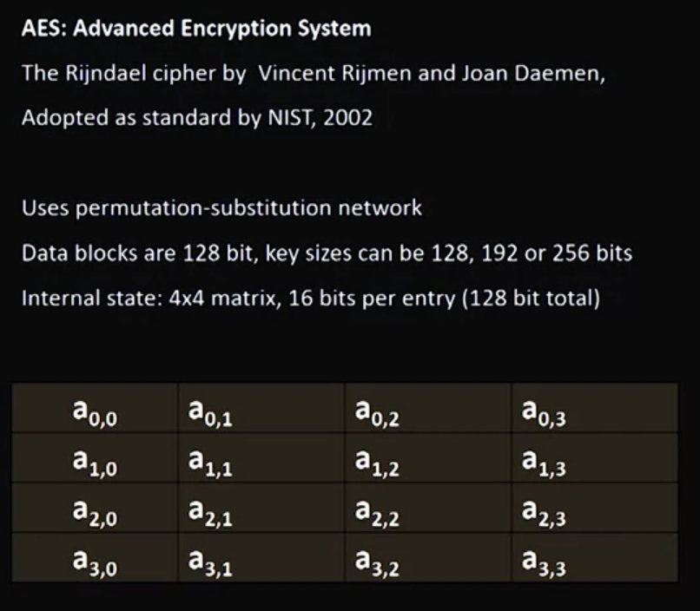This screenshot has width=700, height=611.
Task: Click the a2,0 table cell
Action: (95, 513)
